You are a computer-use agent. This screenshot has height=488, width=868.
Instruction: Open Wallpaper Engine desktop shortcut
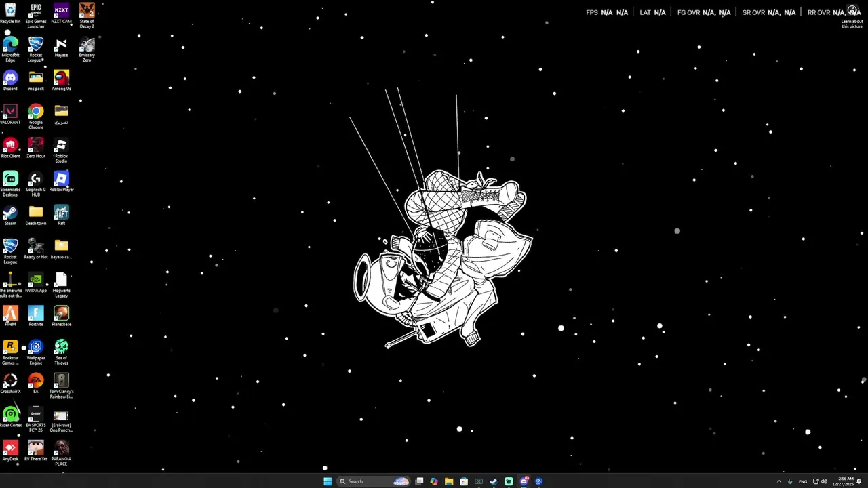tap(36, 352)
